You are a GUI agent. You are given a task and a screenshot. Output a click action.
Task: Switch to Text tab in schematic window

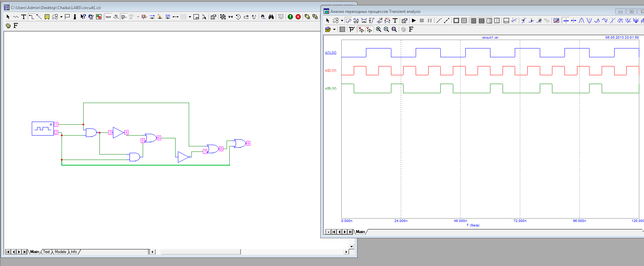click(x=46, y=252)
